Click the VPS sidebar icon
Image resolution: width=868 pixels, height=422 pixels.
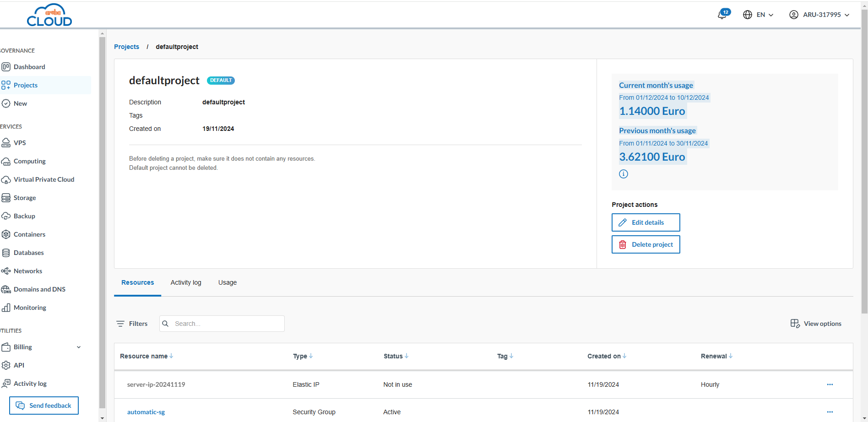tap(6, 143)
